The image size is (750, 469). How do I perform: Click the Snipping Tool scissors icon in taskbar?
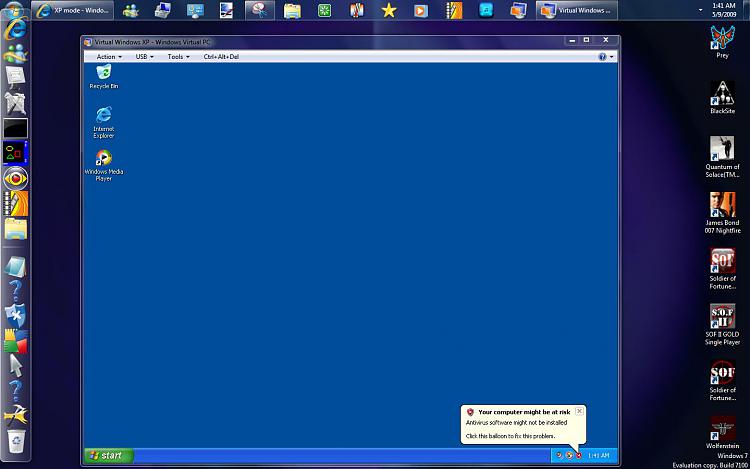260,11
